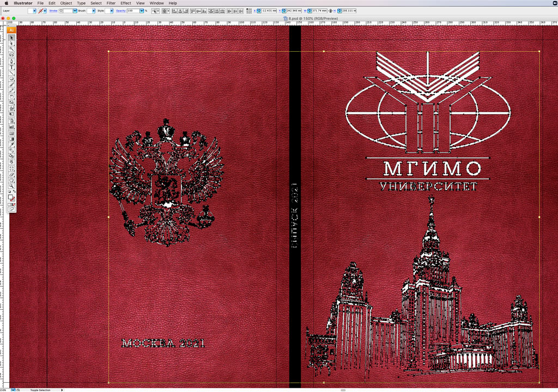The image size is (558, 392).
Task: Click the Opacity value field showing 100
Action: 133,11
